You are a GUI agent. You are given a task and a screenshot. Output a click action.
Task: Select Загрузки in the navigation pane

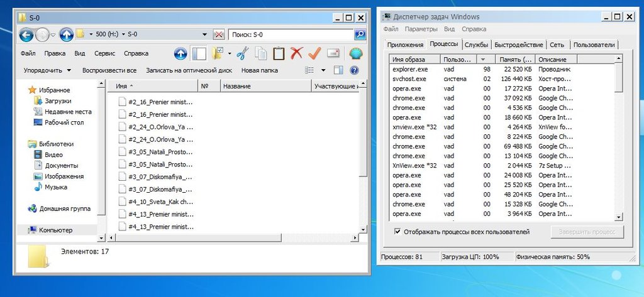click(58, 101)
